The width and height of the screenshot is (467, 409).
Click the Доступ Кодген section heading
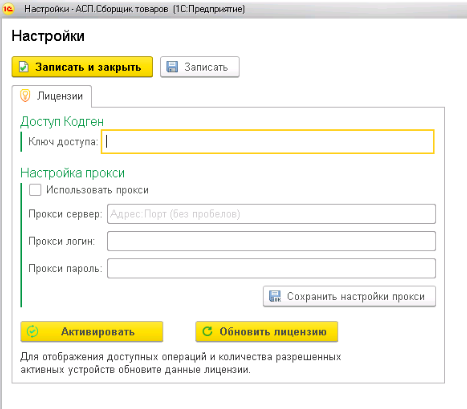62,122
